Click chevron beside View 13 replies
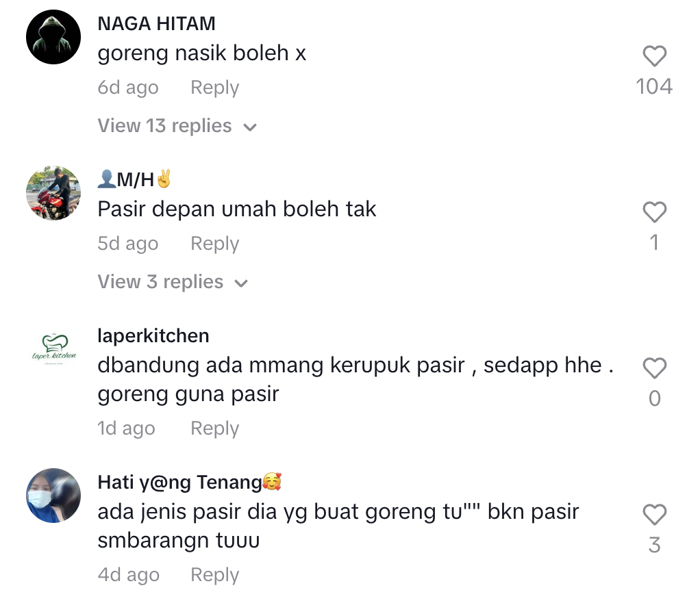Image resolution: width=700 pixels, height=590 pixels. pyautogui.click(x=250, y=128)
